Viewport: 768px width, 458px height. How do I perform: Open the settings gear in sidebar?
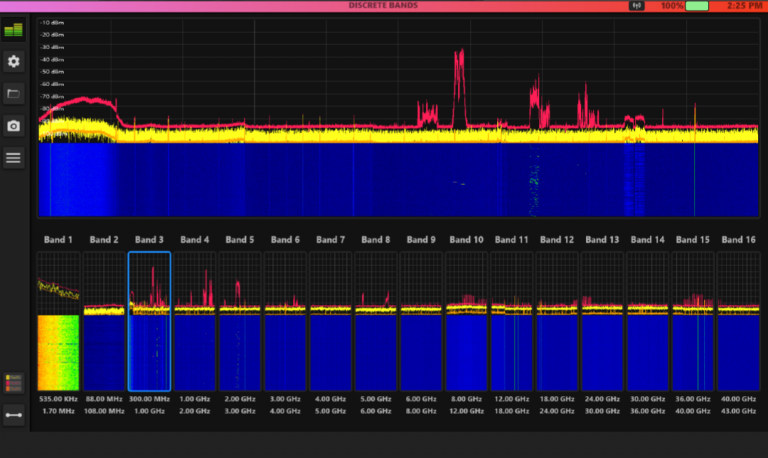point(13,62)
